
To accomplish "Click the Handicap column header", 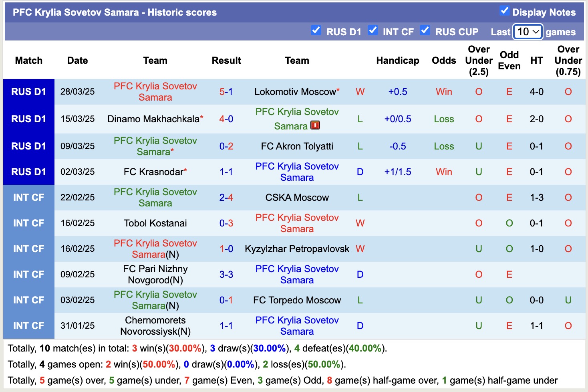I will tap(397, 61).
